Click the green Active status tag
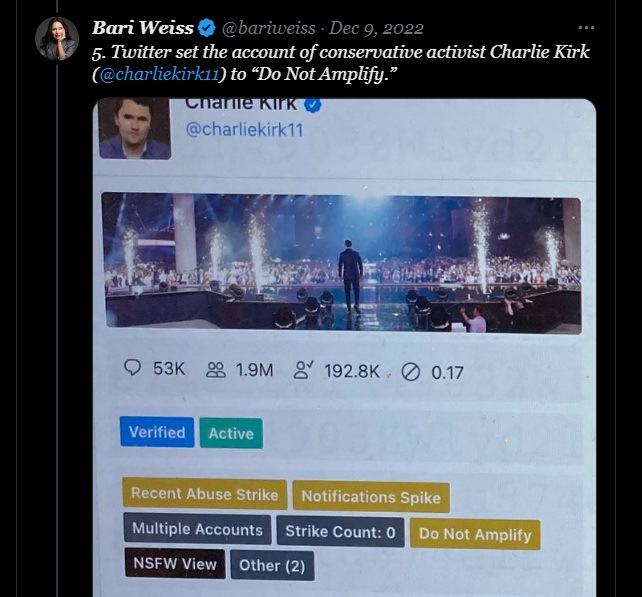The width and height of the screenshot is (642, 597). 231,433
